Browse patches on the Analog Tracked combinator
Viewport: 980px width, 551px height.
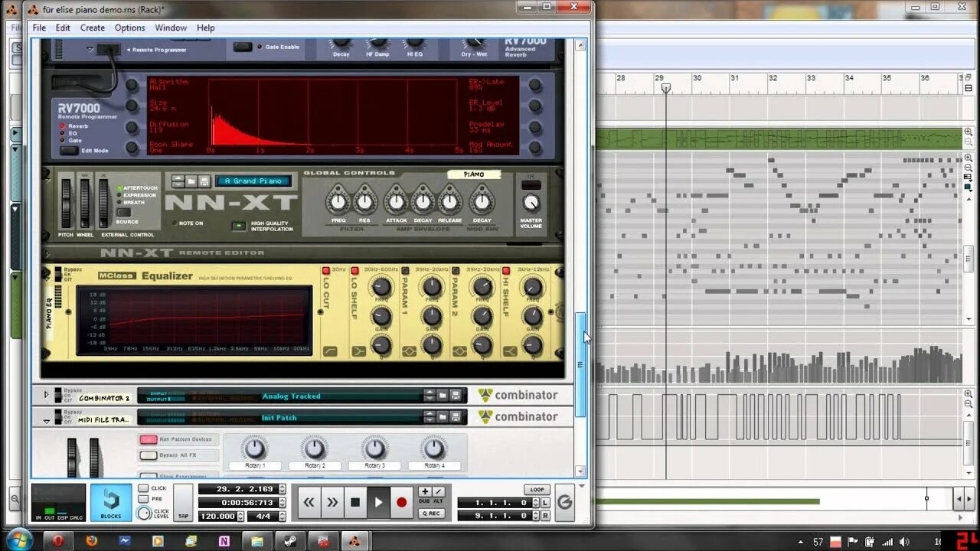point(443,396)
